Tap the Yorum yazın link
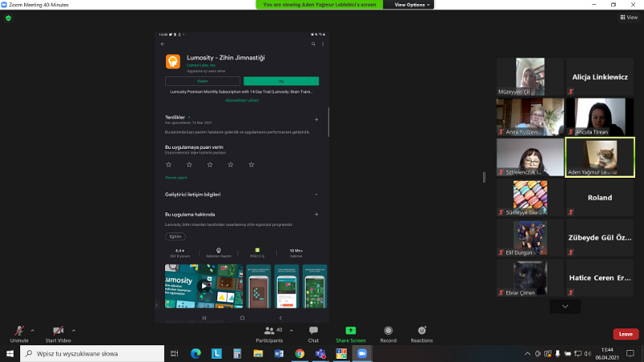The height and width of the screenshot is (362, 644). coord(175,178)
